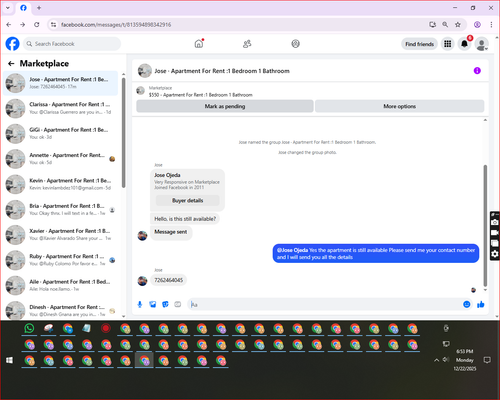The width and height of the screenshot is (500, 400).
Task: Open the Bria apartment conversation
Action: click(x=61, y=210)
